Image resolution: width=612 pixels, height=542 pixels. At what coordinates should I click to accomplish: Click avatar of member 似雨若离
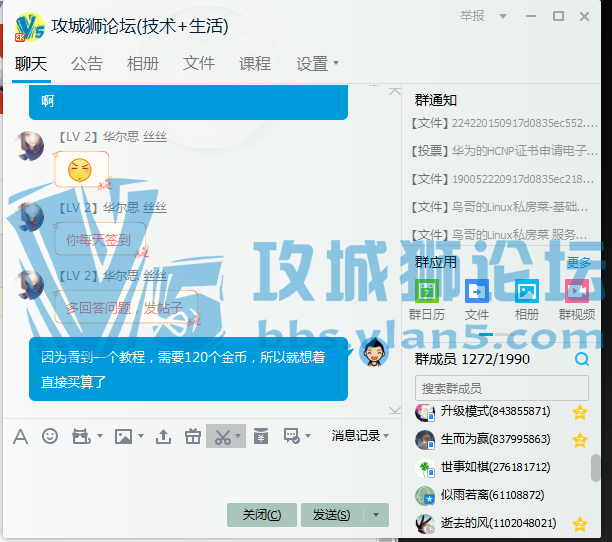coord(425,496)
